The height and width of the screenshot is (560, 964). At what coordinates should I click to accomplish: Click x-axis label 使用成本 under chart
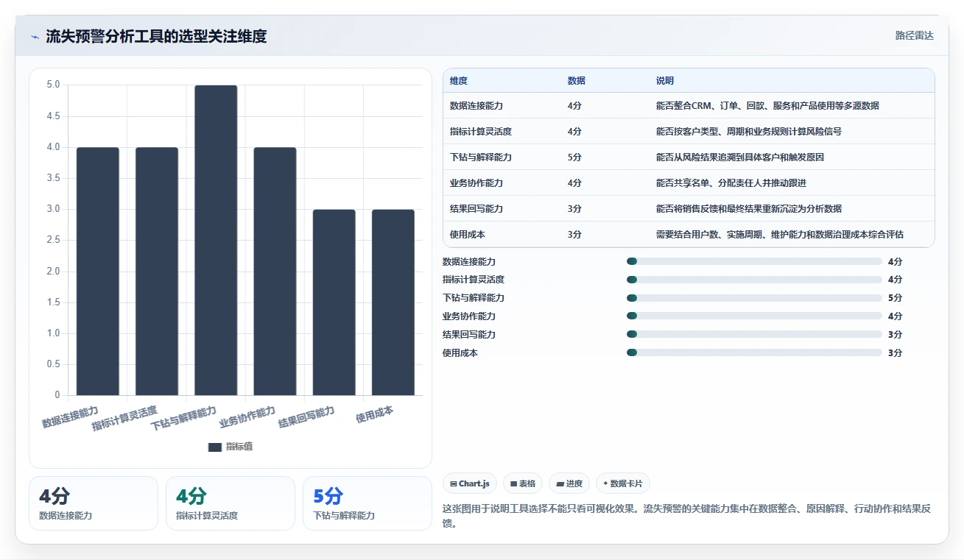coord(375,415)
